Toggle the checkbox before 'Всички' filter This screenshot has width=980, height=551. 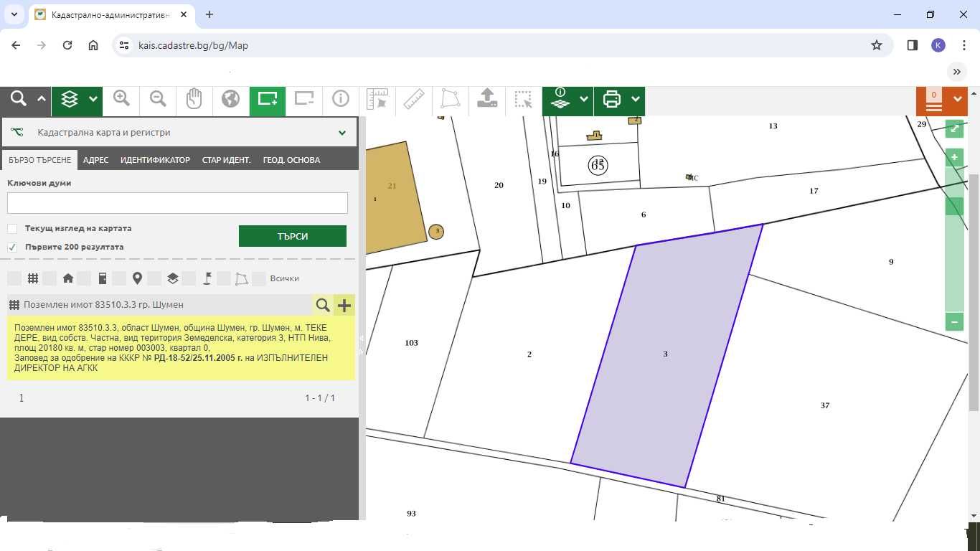tap(259, 278)
